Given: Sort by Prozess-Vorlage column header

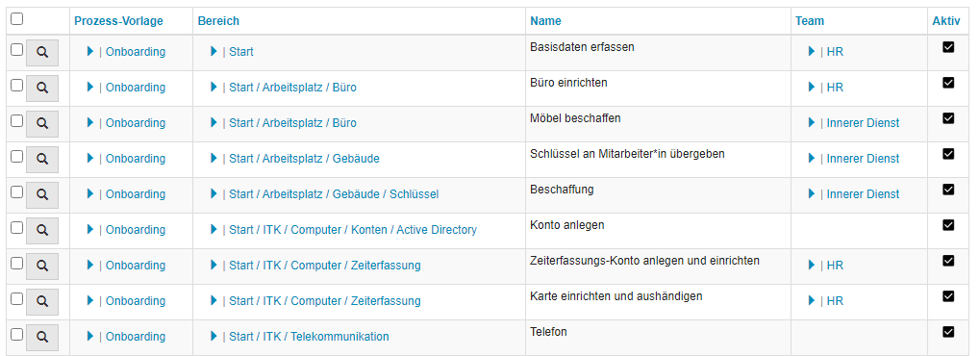Looking at the screenshot, I should (x=118, y=20).
